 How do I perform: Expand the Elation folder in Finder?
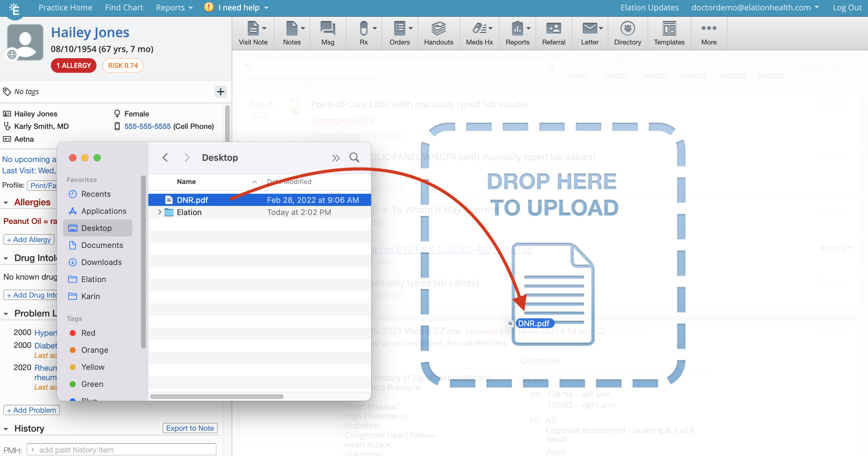[160, 212]
